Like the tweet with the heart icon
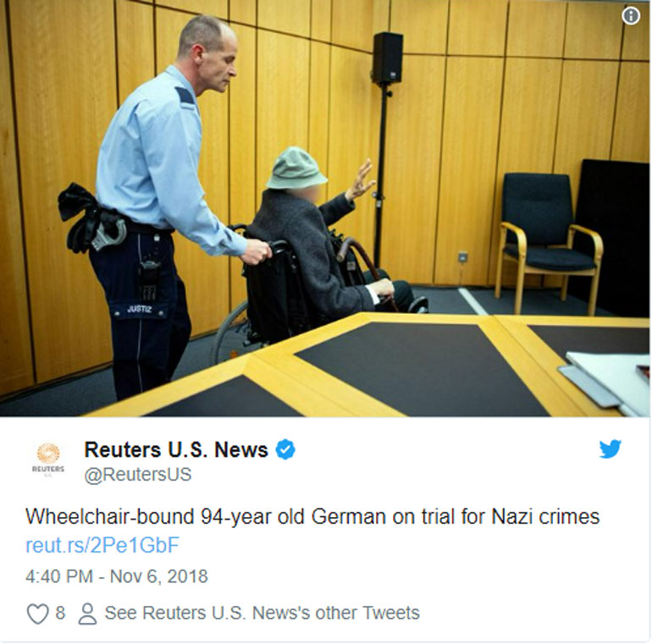Image resolution: width=652 pixels, height=644 pixels. [x=38, y=614]
